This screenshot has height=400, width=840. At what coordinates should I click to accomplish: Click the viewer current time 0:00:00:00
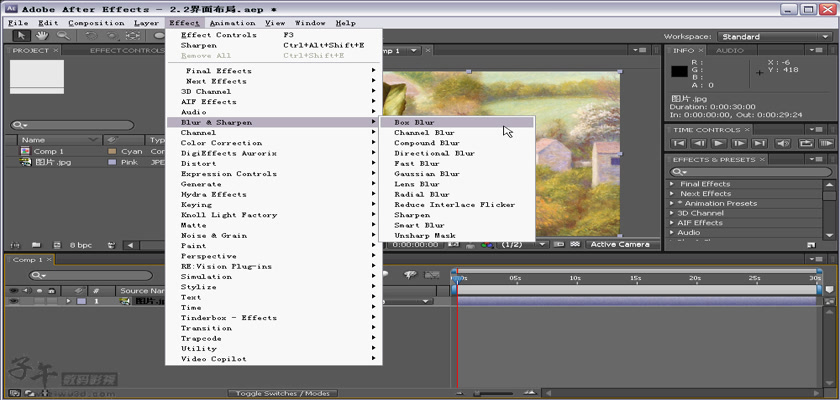point(416,245)
